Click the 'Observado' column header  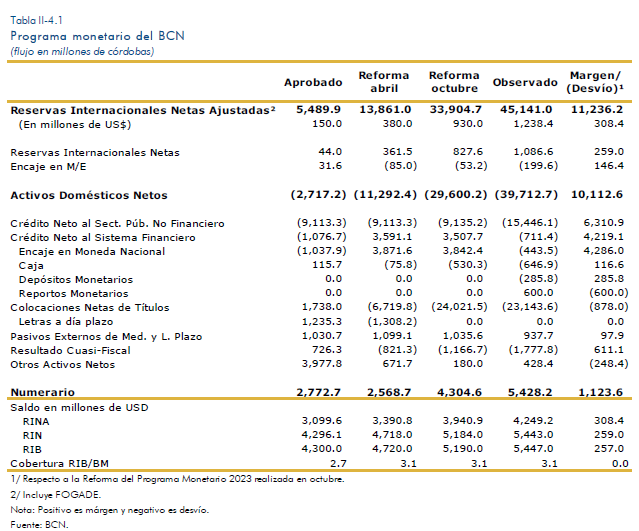click(x=525, y=82)
